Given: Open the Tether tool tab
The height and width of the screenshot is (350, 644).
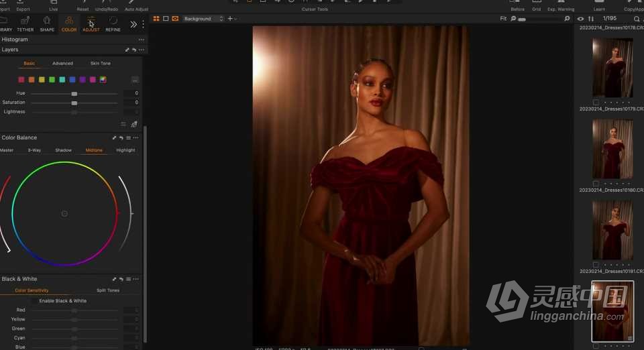Looking at the screenshot, I should tap(25, 24).
